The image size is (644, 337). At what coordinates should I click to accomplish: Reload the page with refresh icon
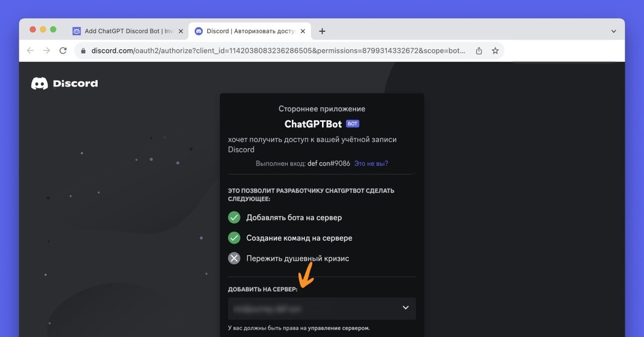(x=63, y=51)
